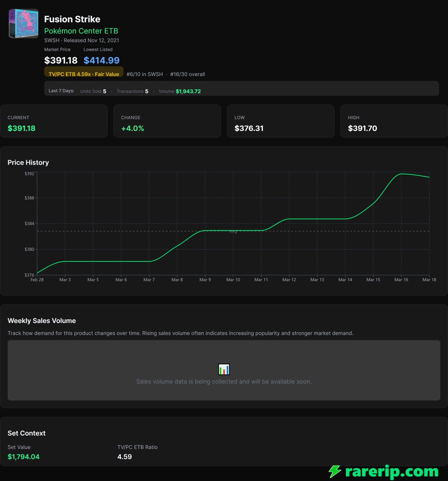The image size is (448, 481).
Task: Open the LOW $376.31 stat card
Action: click(x=281, y=121)
